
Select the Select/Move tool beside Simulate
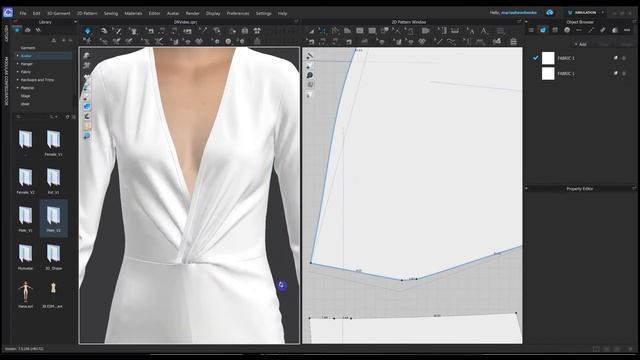(104, 31)
